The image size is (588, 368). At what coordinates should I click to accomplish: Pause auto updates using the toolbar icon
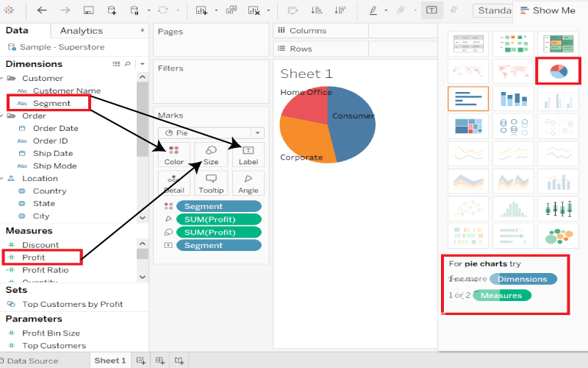point(135,10)
